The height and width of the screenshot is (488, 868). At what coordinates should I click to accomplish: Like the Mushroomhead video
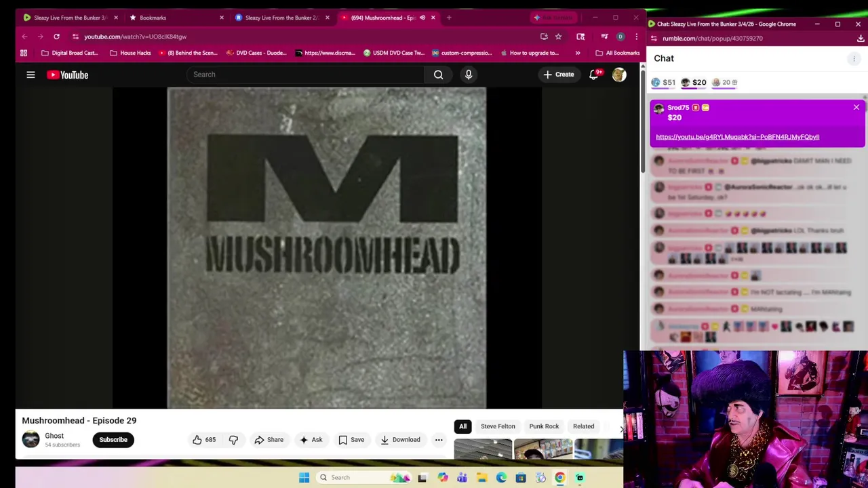tap(203, 440)
